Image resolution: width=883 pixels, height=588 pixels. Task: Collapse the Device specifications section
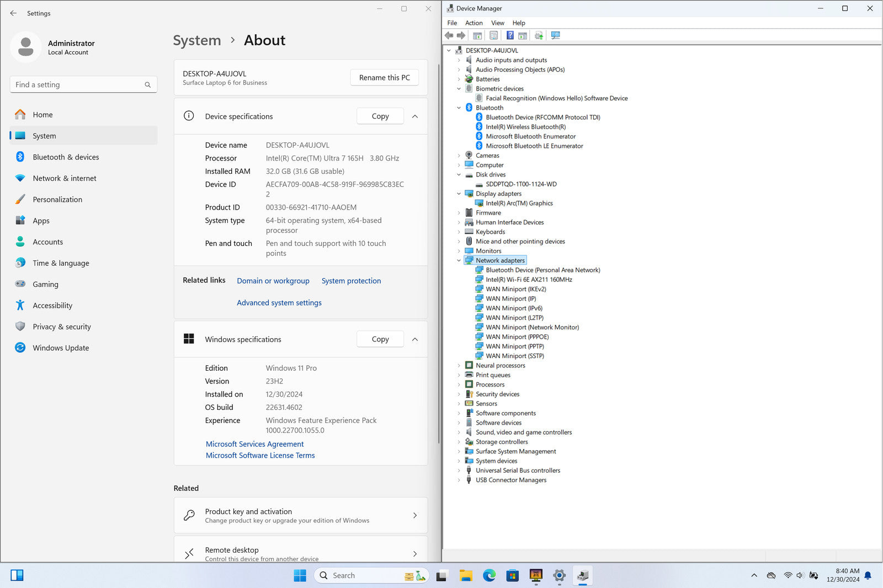coord(415,116)
